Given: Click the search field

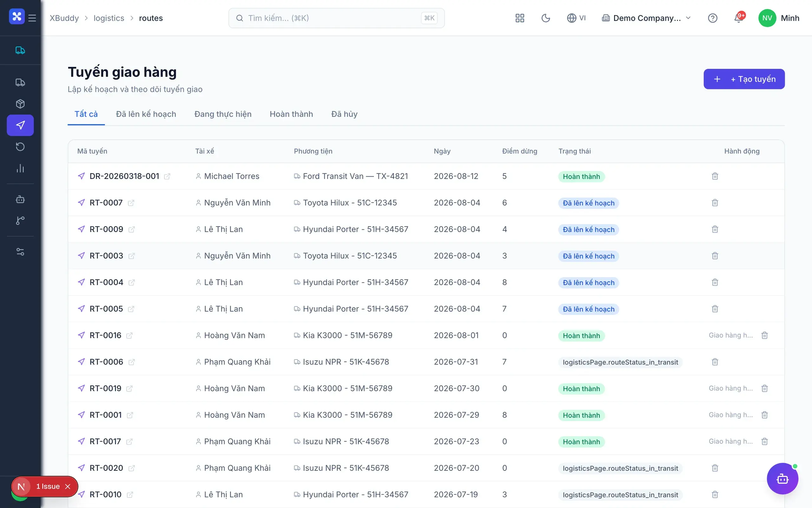Looking at the screenshot, I should tap(337, 18).
